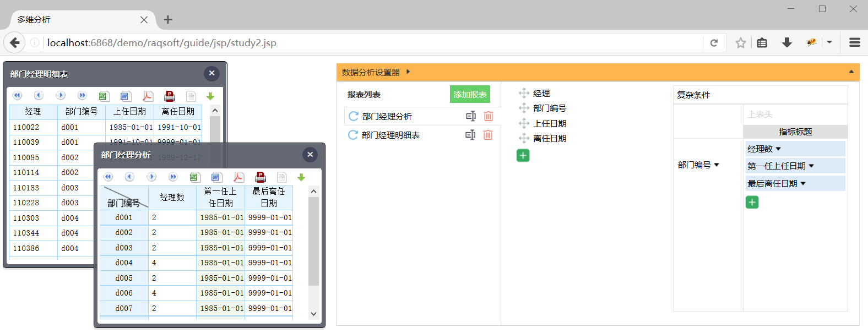Go to first page in 部门经理明细表
The height and width of the screenshot is (333, 868).
point(17,96)
